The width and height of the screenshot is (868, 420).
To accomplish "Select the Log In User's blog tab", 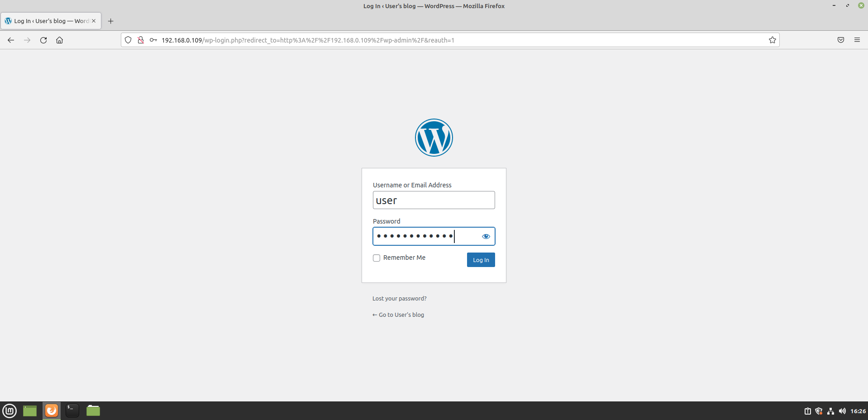I will 51,21.
